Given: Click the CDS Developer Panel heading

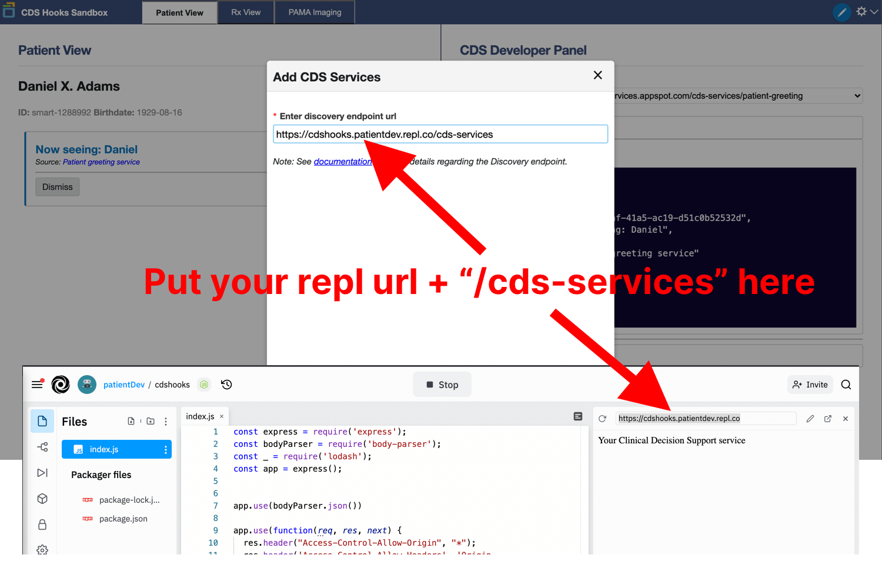Looking at the screenshot, I should [523, 51].
